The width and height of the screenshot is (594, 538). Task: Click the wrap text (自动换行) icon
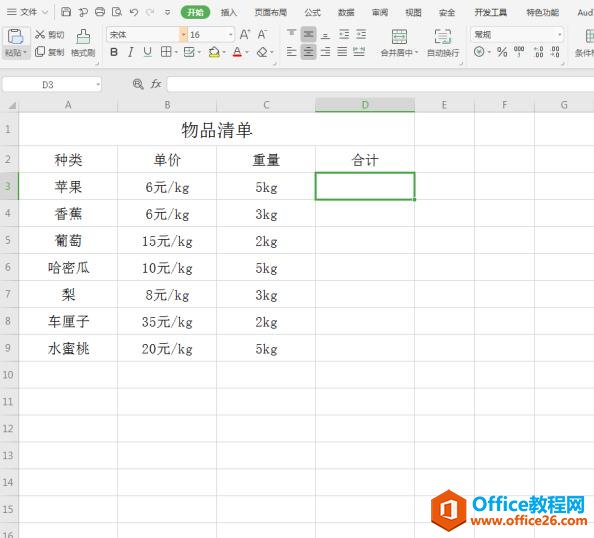(x=442, y=37)
